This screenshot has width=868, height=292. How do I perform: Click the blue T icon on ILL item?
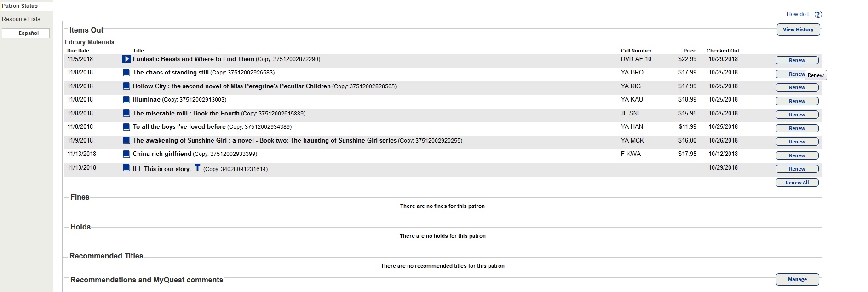[x=197, y=167]
